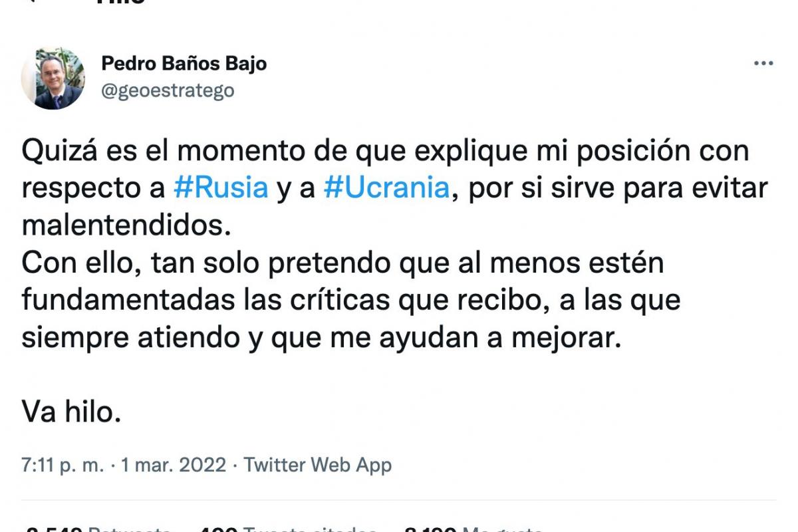Open the #Rusia hashtag

[221, 188]
